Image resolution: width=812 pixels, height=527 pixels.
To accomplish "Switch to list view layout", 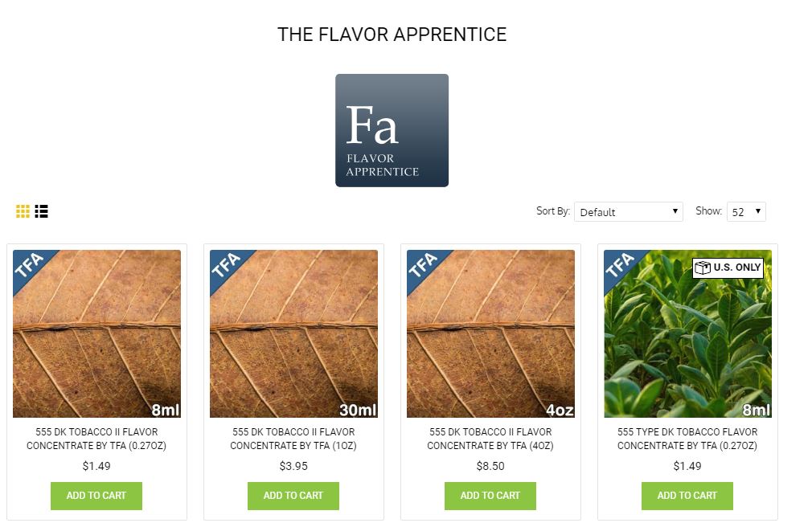I will (42, 211).
